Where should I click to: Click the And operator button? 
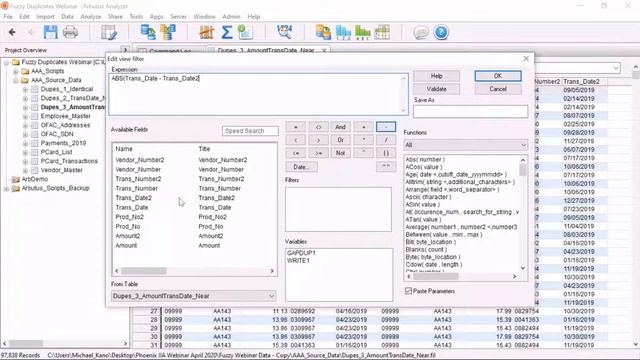[x=340, y=127]
